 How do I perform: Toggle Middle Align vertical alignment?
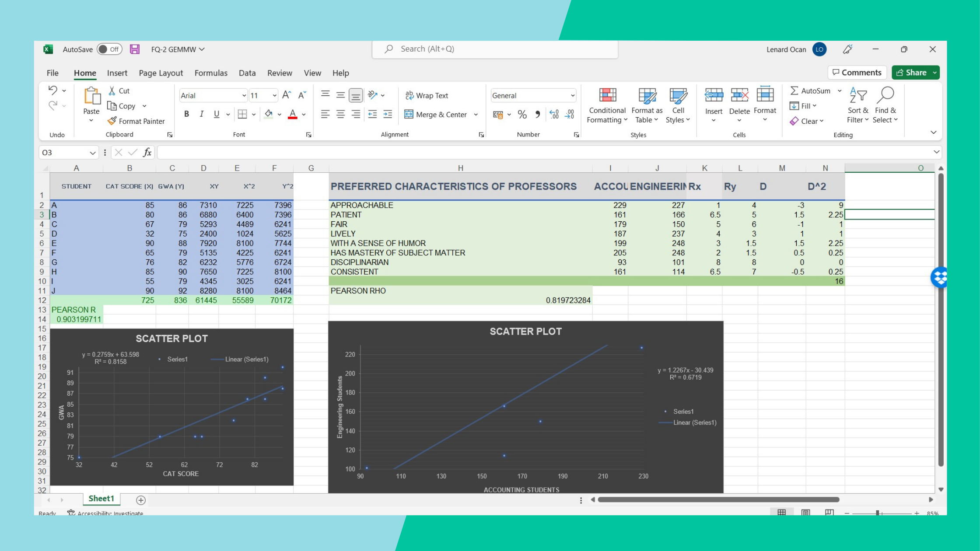[341, 95]
